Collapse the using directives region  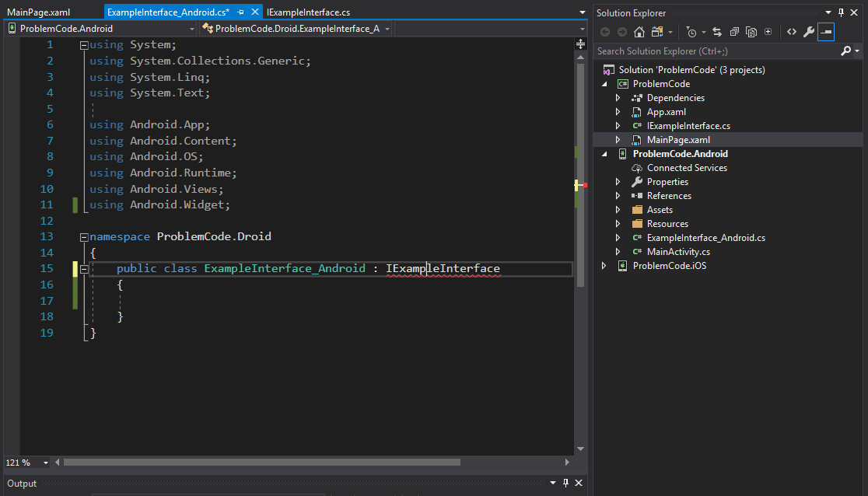[84, 45]
